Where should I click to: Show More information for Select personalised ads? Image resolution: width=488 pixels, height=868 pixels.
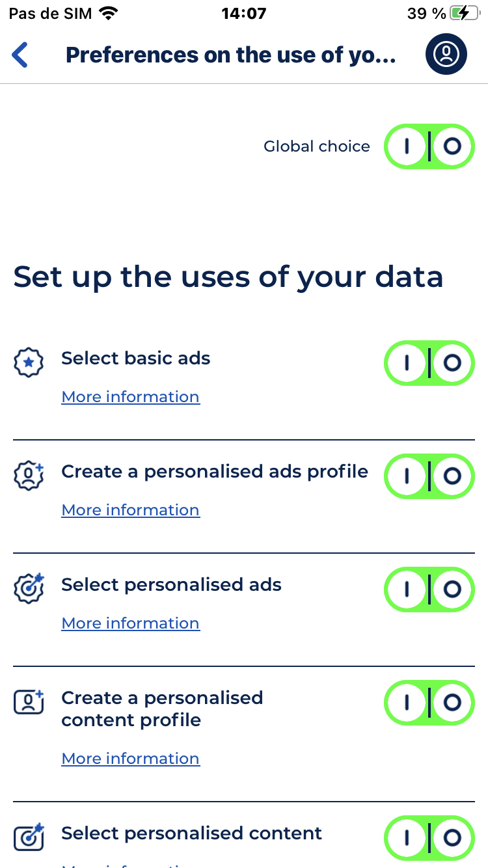point(130,623)
